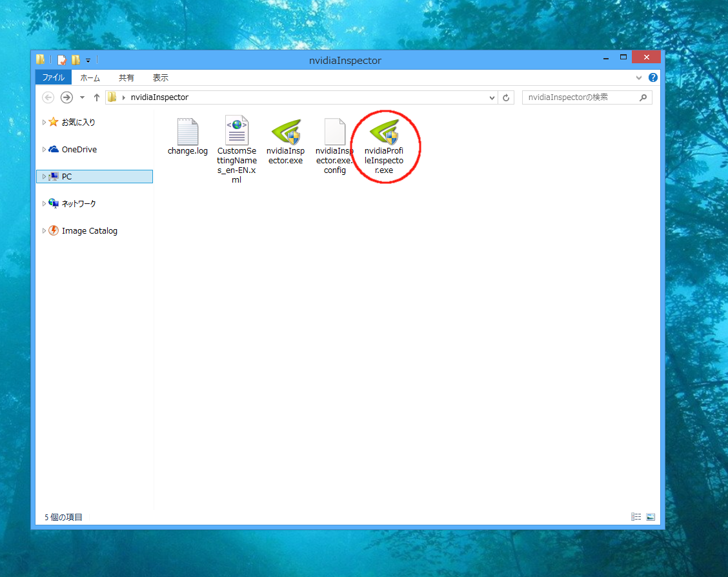The height and width of the screenshot is (577, 728).
Task: Select the nvidiaInspector.exe application icon
Action: point(286,132)
